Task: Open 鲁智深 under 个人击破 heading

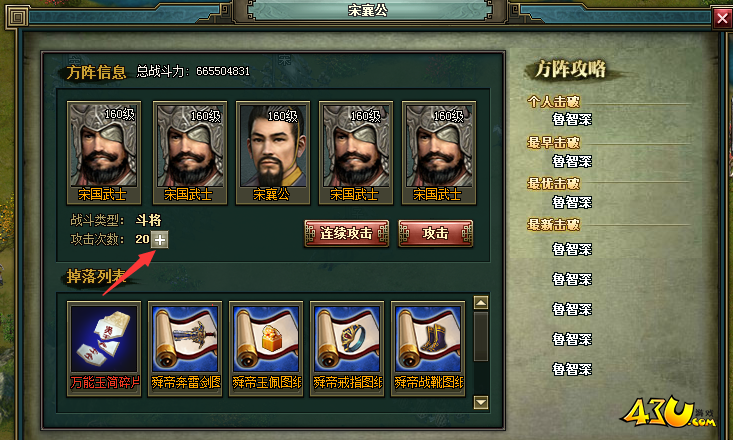Action: click(x=572, y=119)
